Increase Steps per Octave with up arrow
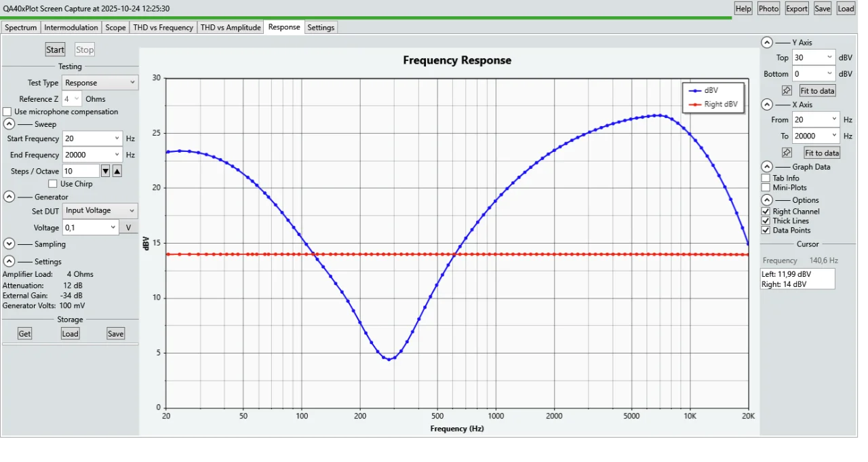The width and height of the screenshot is (868, 462). point(117,171)
